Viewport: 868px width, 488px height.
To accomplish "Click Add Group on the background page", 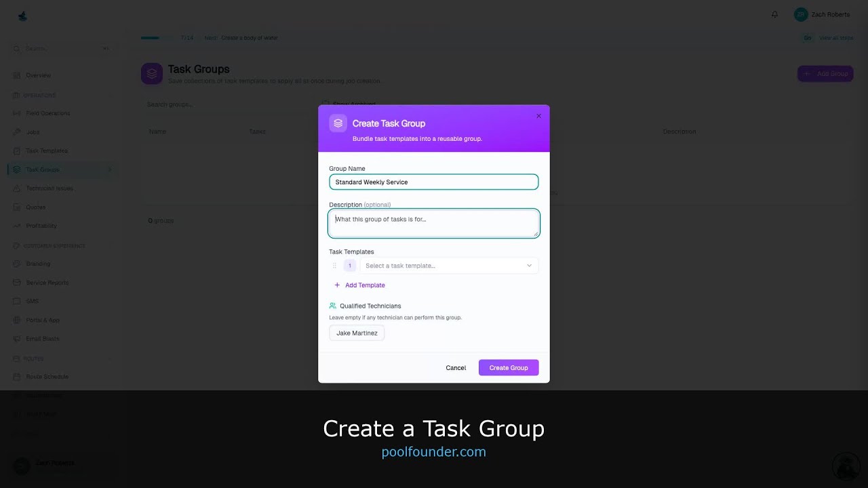I will tap(825, 73).
